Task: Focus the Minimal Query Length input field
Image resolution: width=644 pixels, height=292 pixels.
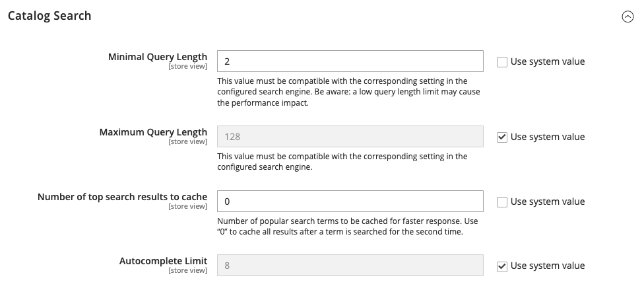Action: point(350,61)
